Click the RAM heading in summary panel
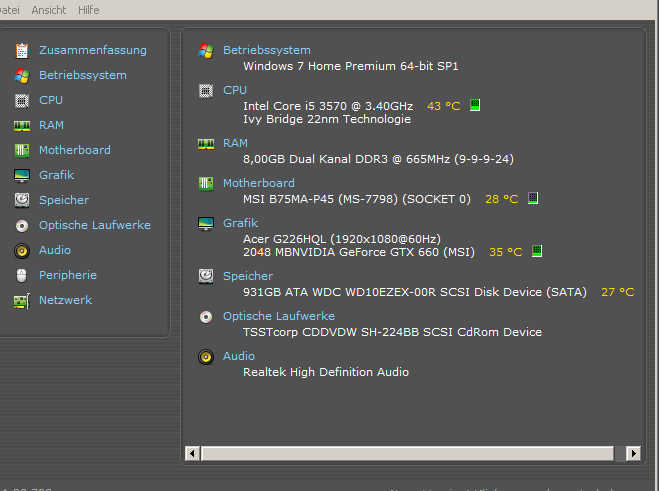This screenshot has height=491, width=659. pyautogui.click(x=235, y=143)
